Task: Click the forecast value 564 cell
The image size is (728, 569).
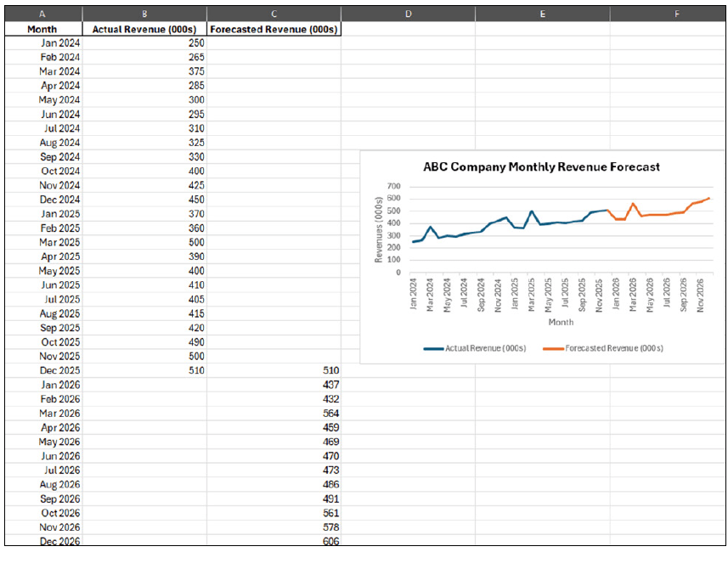Action: click(x=330, y=414)
